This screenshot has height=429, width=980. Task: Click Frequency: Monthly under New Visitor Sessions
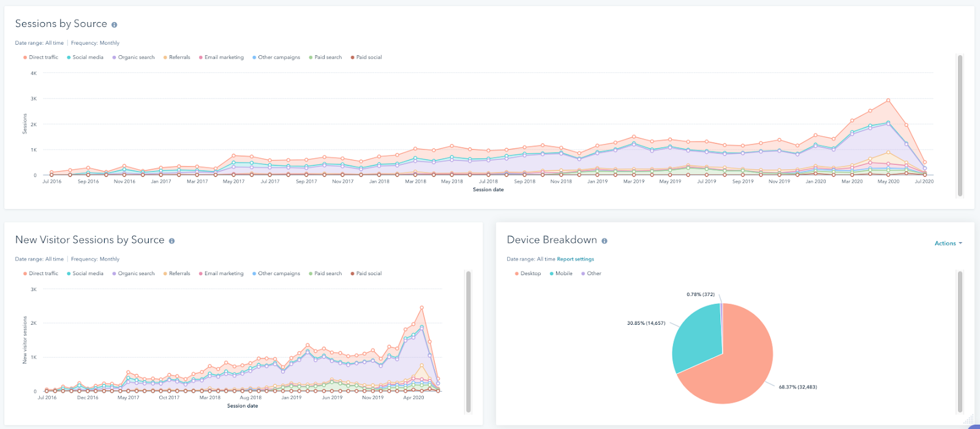tap(95, 259)
